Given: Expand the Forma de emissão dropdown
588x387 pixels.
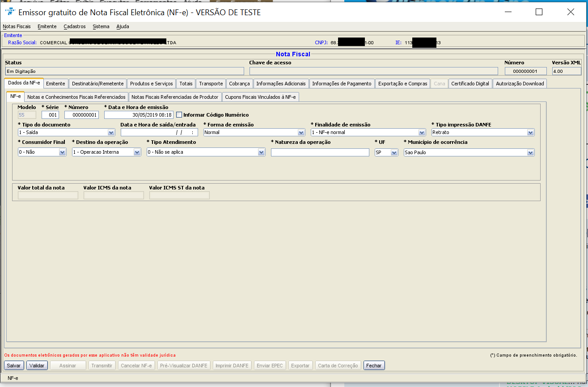Looking at the screenshot, I should [x=301, y=133].
